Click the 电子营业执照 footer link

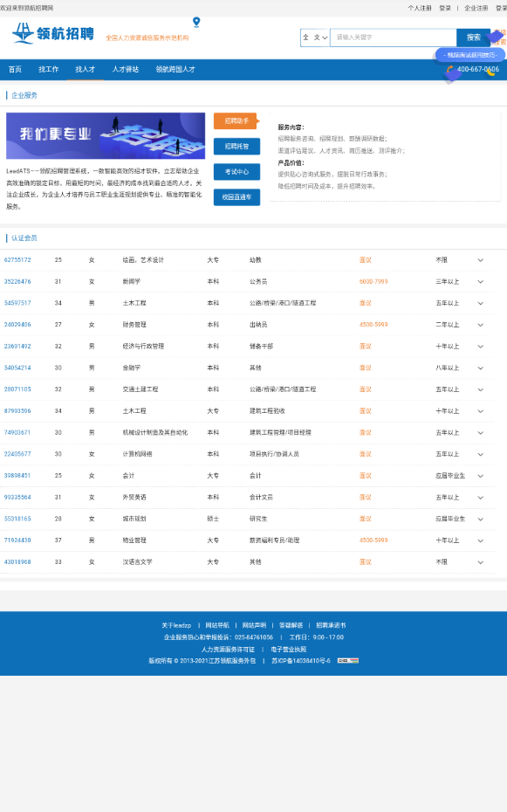[289, 650]
